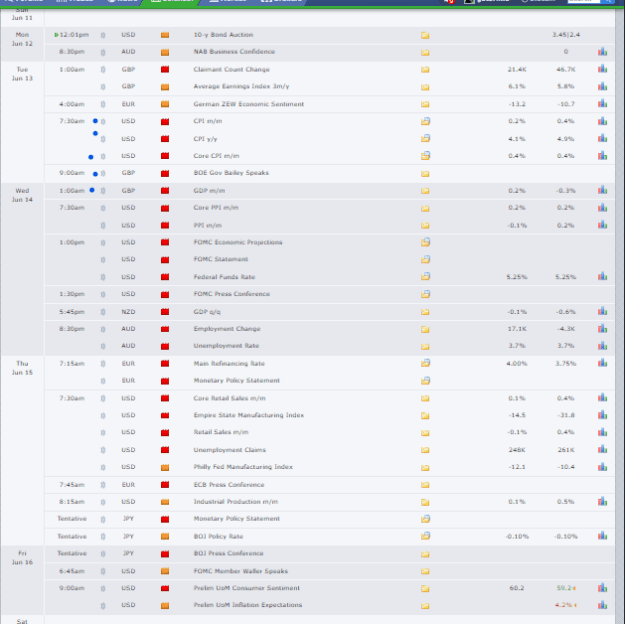Expand detail folder for CPI m/m
Viewport: 625px width, 624px height.
[x=425, y=121]
